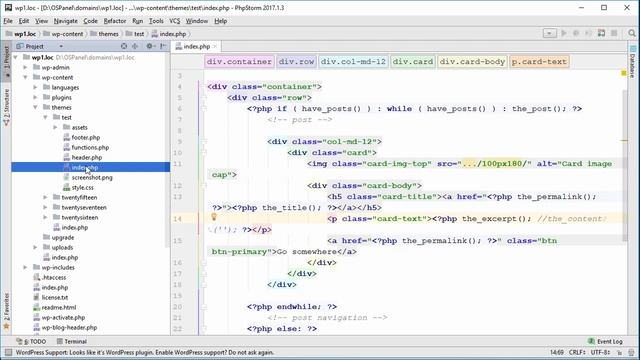Collapse the wp1.loc root folder
The width and height of the screenshot is (640, 360).
coord(16,58)
